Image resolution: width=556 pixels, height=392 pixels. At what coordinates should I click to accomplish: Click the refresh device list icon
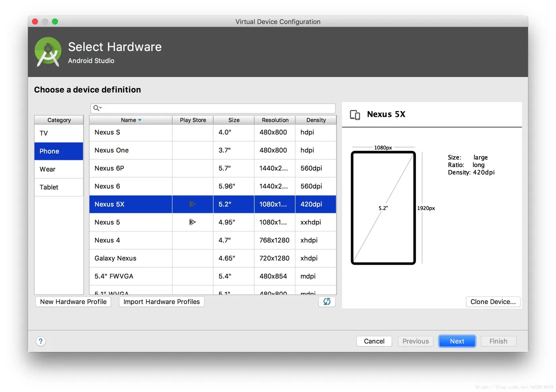pyautogui.click(x=327, y=302)
